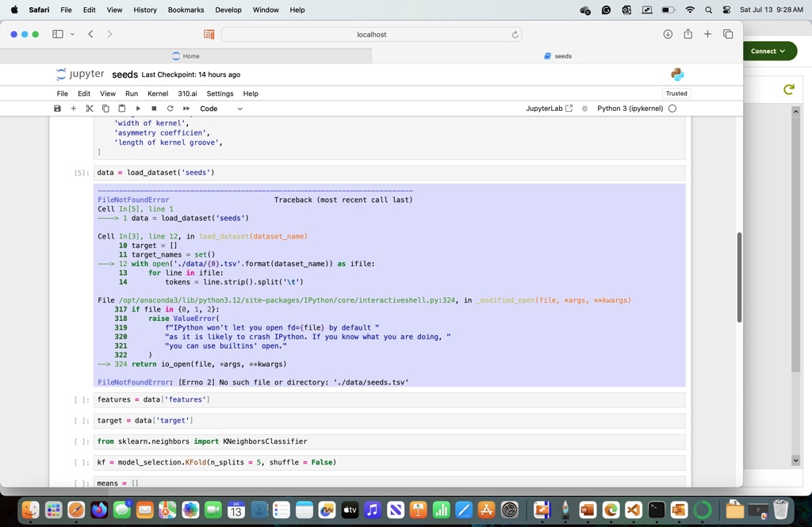812x527 pixels.
Task: Open the cell type Code dropdown
Action: pyautogui.click(x=221, y=109)
